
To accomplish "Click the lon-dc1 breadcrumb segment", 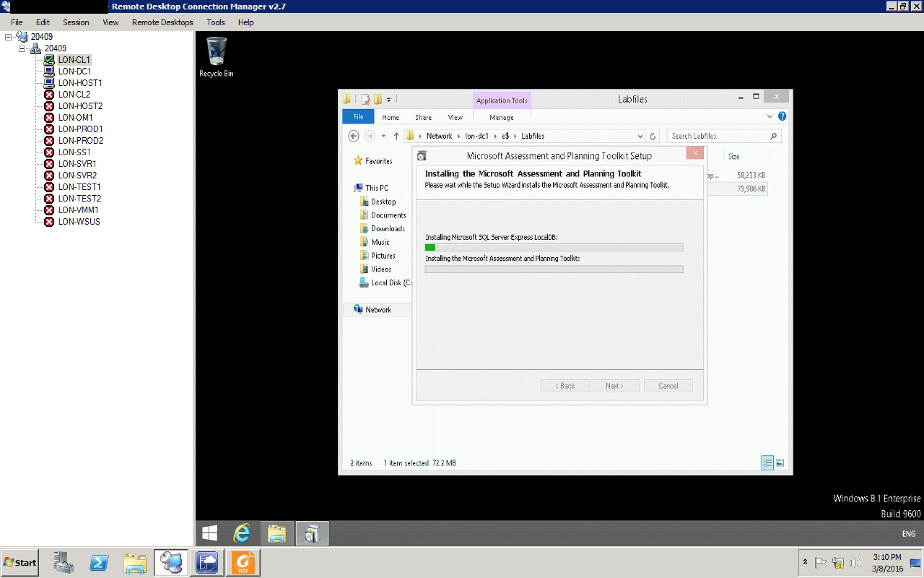I will coord(476,136).
